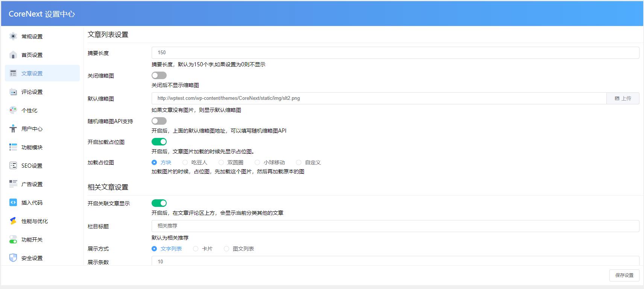
Task: Disable the 开启加载占位图 switch
Action: click(159, 142)
